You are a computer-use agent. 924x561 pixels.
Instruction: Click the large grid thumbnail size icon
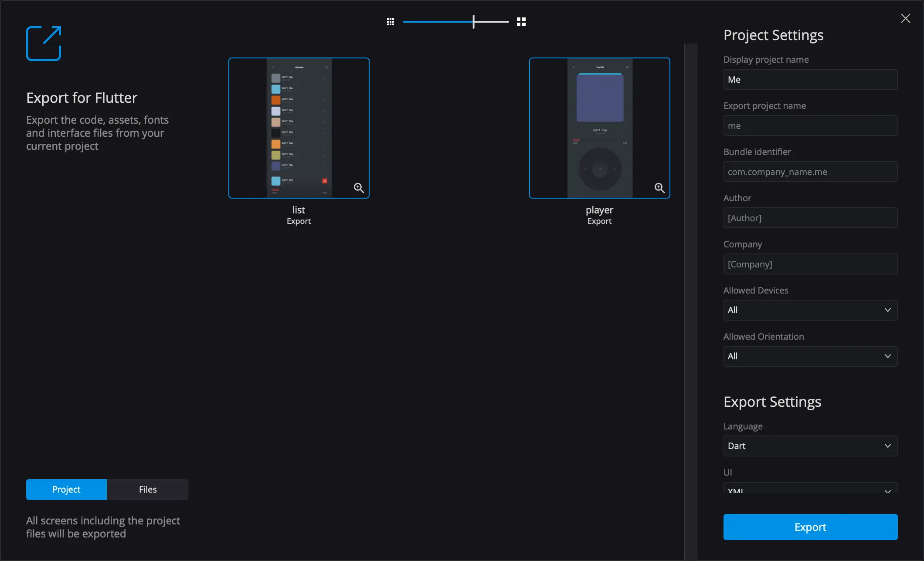pyautogui.click(x=521, y=22)
